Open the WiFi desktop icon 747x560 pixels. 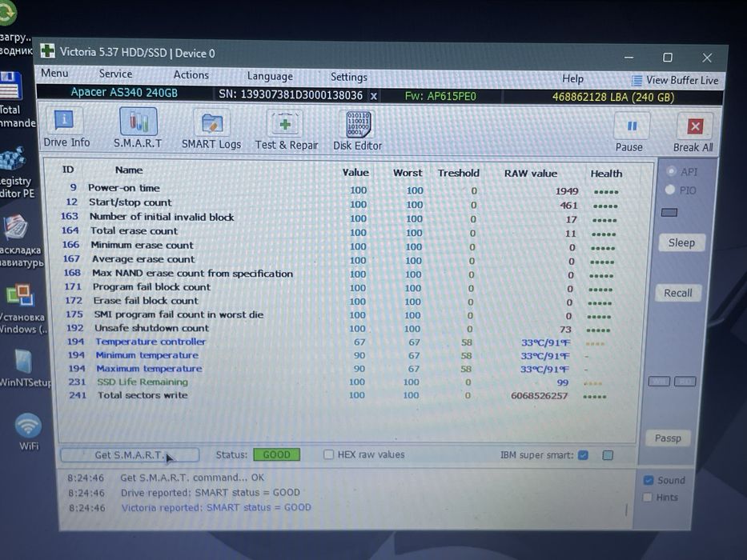[x=28, y=431]
